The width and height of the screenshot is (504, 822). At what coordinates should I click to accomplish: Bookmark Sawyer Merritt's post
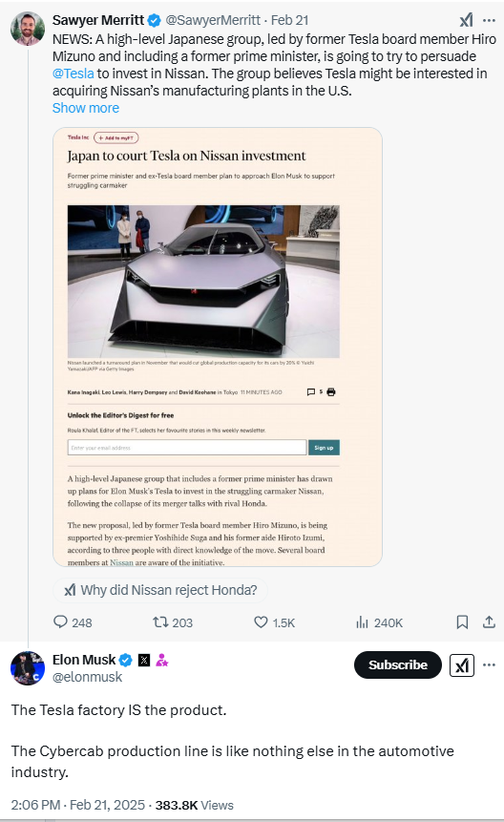pos(462,622)
